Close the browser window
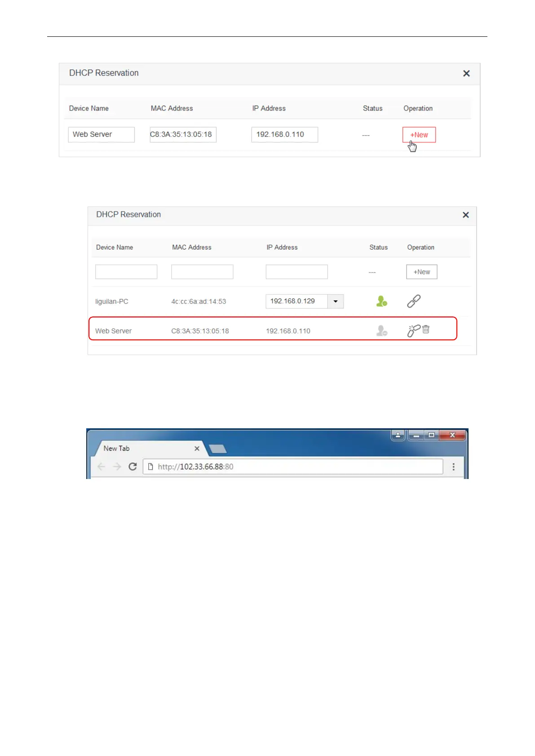Screen dimensions: 535x756 pos(452,435)
